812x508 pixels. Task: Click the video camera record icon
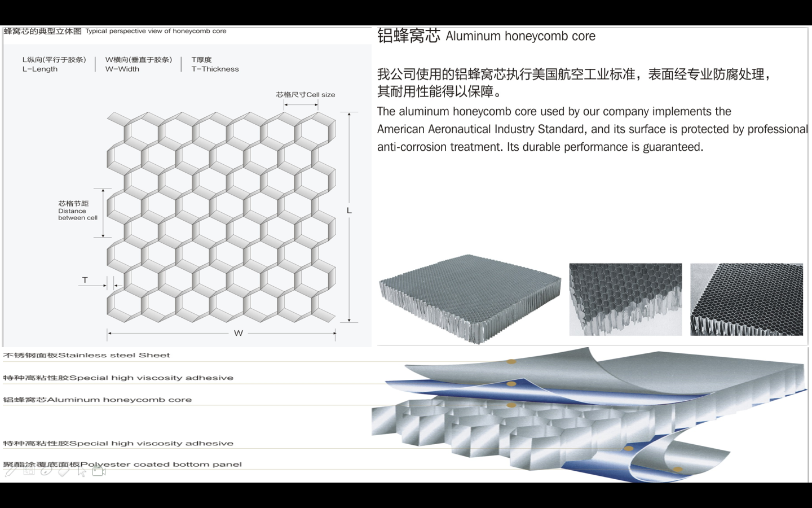coord(99,471)
